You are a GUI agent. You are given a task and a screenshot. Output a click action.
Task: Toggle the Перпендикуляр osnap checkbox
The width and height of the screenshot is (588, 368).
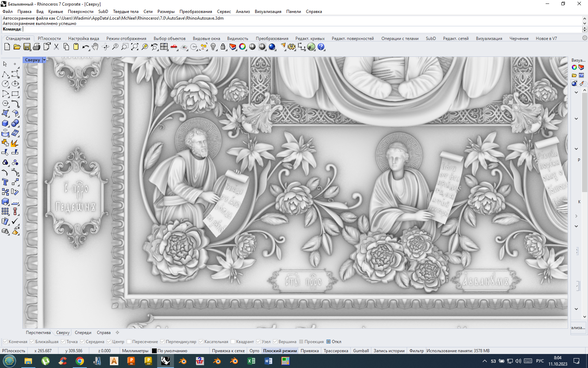(x=162, y=342)
